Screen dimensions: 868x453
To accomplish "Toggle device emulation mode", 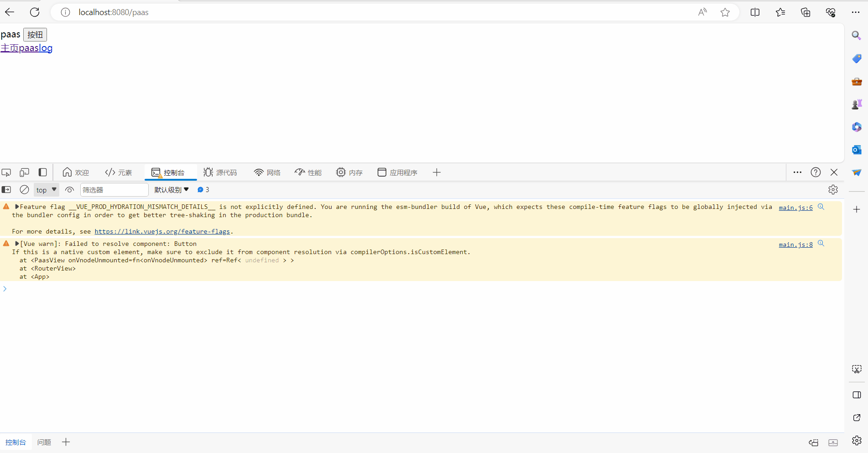I will [24, 172].
